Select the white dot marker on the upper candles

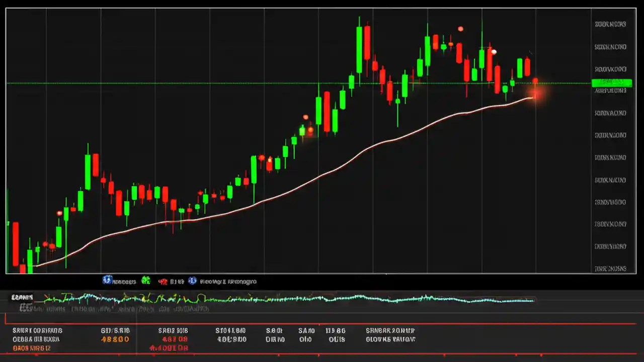point(493,52)
